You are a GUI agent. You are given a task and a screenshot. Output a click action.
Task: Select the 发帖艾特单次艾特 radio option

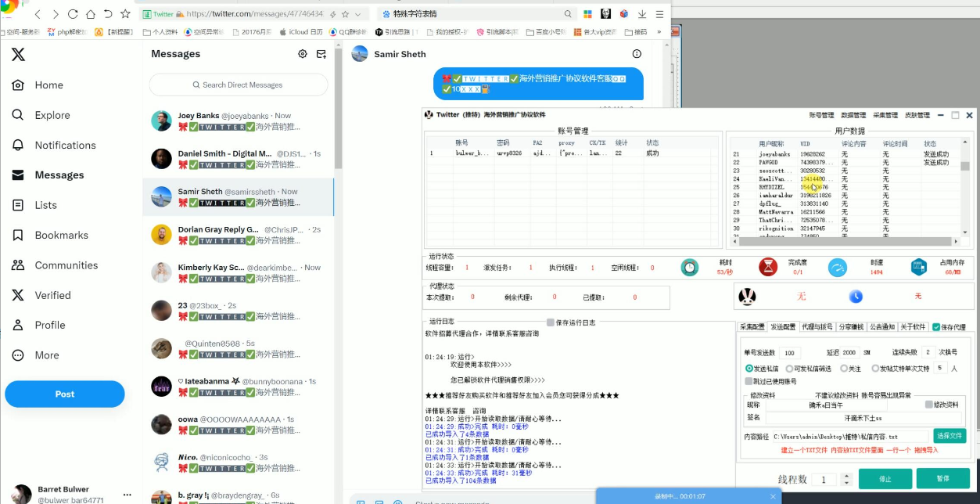875,368
